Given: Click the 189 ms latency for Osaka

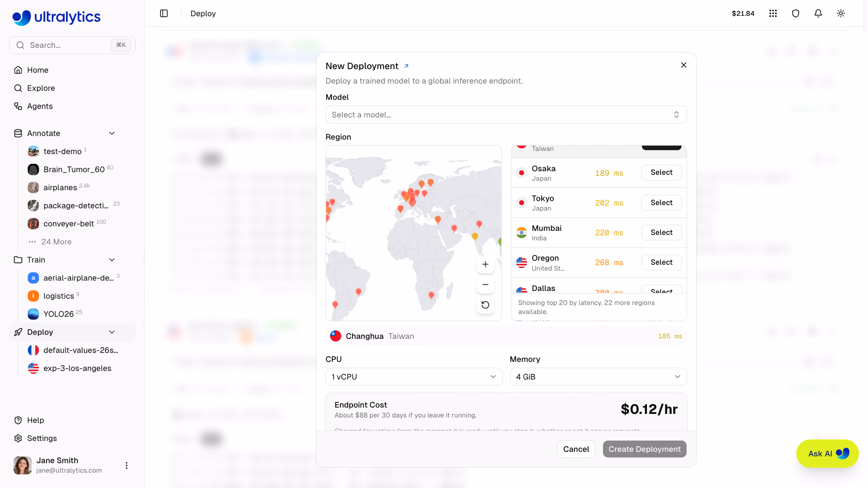Looking at the screenshot, I should [x=609, y=173].
